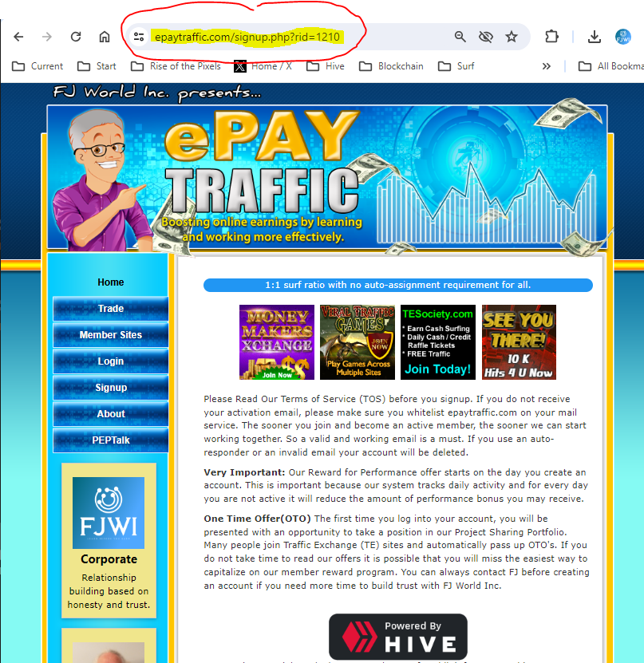This screenshot has height=663, width=644.
Task: Click the crossed-out eye icon in address bar
Action: [486, 37]
